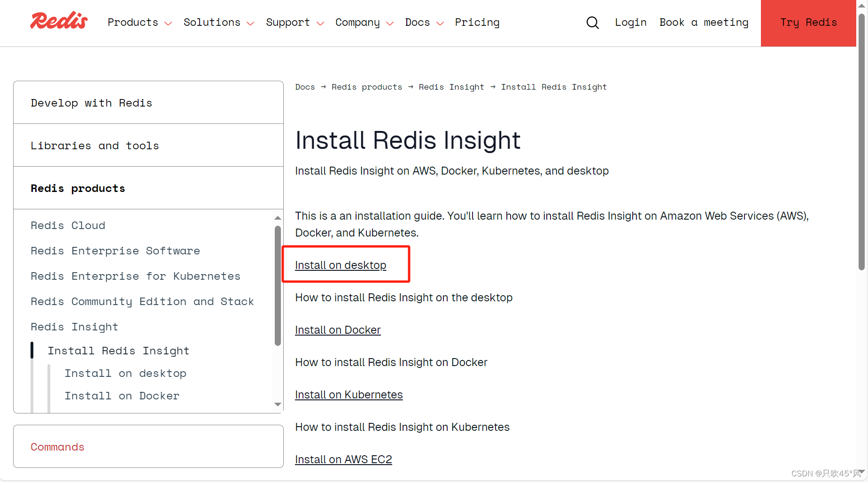Select Redis Enterprise for Kubernetes

136,276
